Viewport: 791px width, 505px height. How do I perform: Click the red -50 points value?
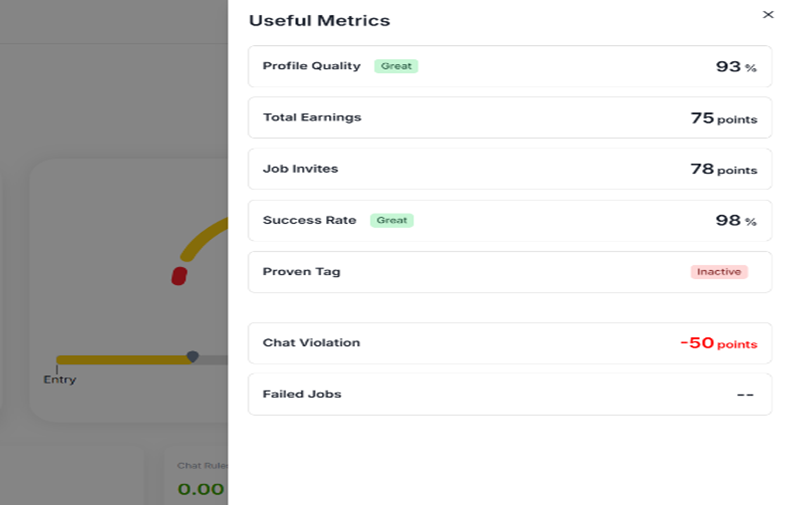[x=718, y=343]
